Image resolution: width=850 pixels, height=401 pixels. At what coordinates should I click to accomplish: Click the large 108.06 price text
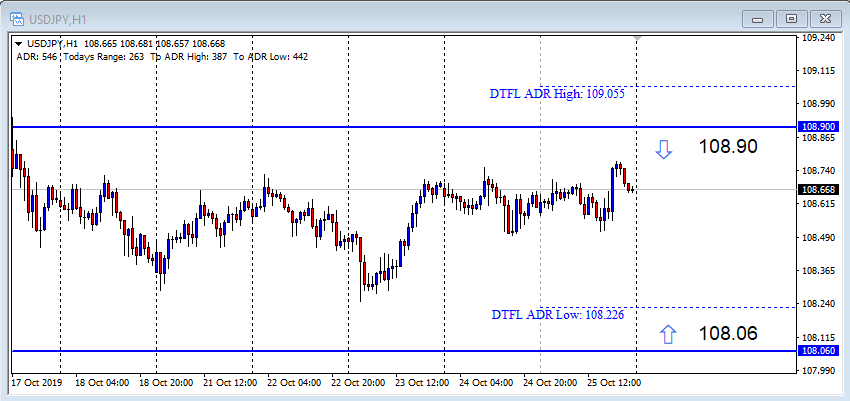pos(727,333)
